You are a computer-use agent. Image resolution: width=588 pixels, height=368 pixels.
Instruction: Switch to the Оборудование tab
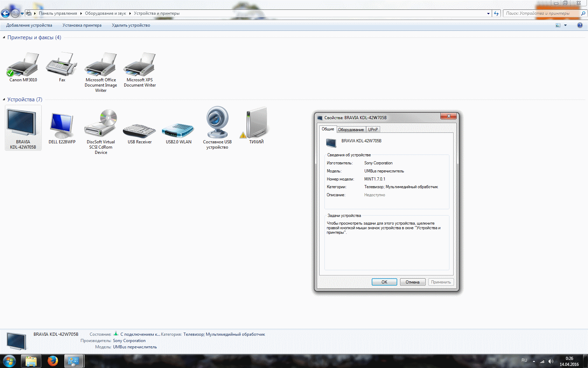click(351, 130)
